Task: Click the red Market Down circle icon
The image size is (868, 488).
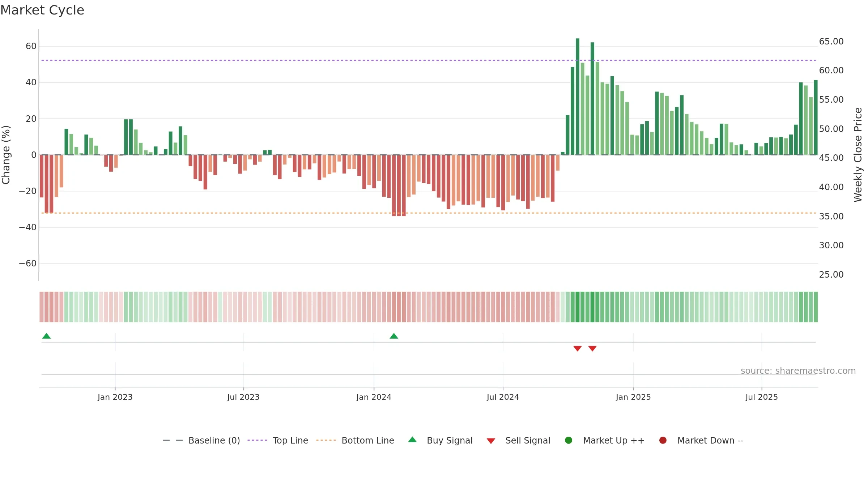Action: [x=663, y=440]
